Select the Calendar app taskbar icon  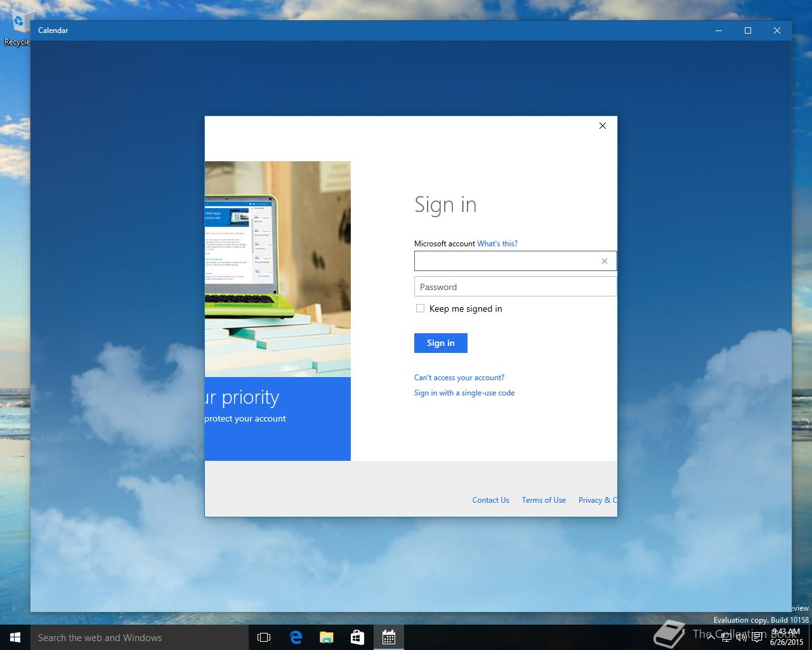coord(389,637)
